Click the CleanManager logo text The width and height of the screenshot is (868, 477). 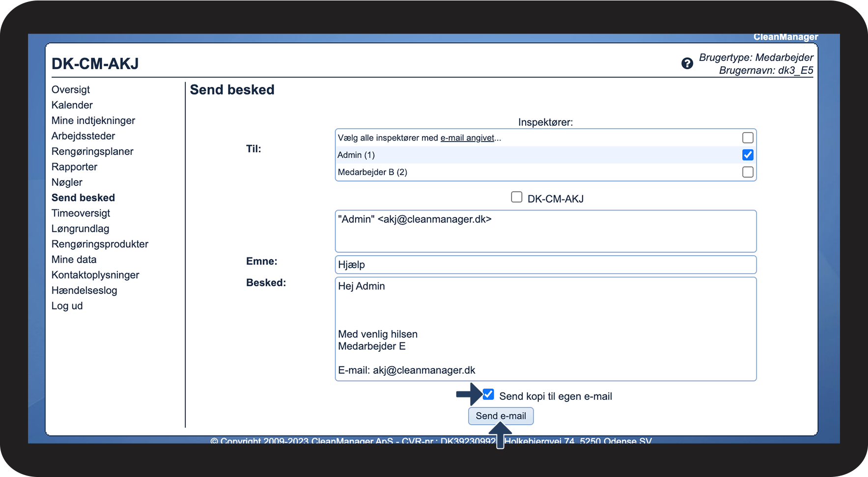click(786, 37)
